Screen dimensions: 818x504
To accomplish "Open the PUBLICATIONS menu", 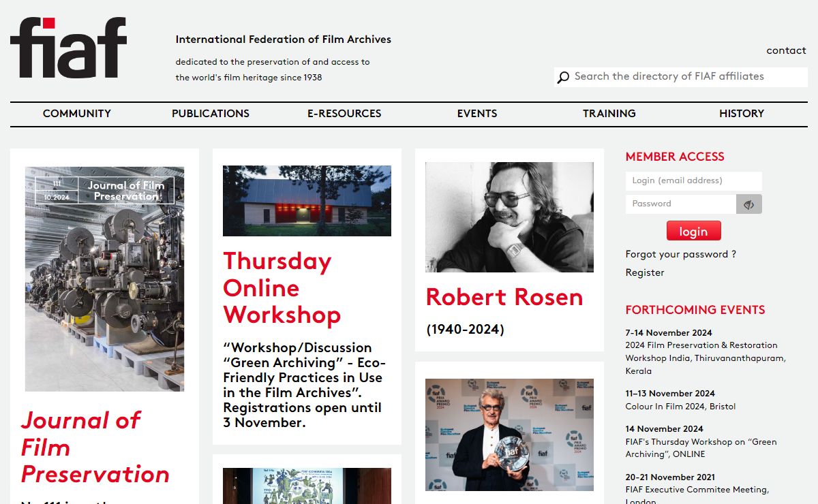I will (211, 114).
